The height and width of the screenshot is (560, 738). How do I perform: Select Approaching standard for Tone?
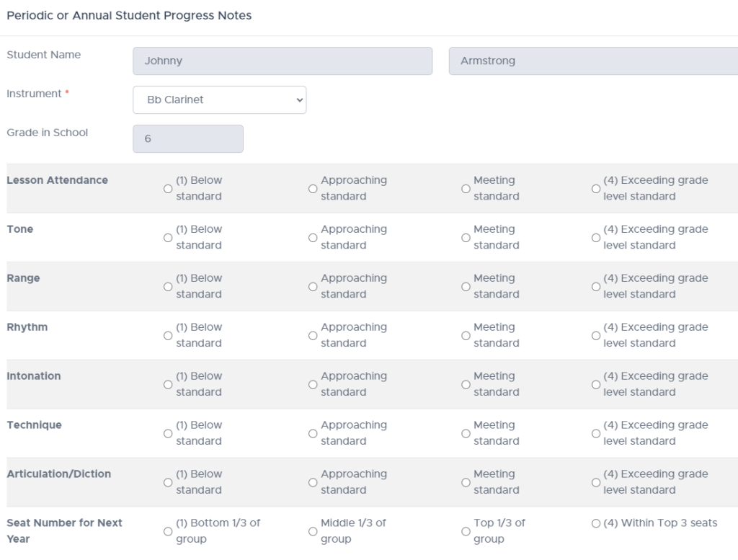313,238
